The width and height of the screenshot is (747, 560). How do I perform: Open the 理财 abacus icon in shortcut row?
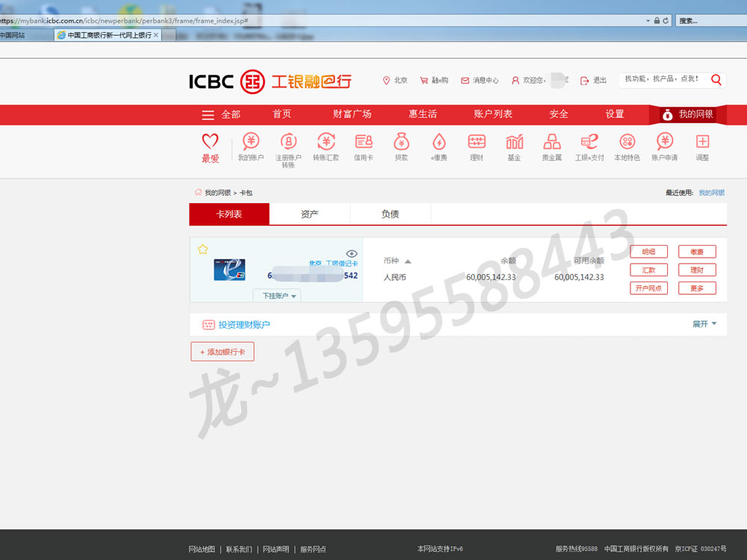pos(477,141)
